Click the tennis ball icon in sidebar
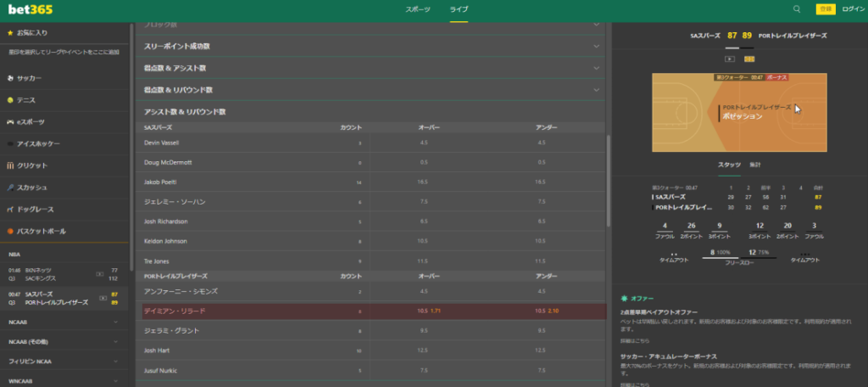 [10, 99]
